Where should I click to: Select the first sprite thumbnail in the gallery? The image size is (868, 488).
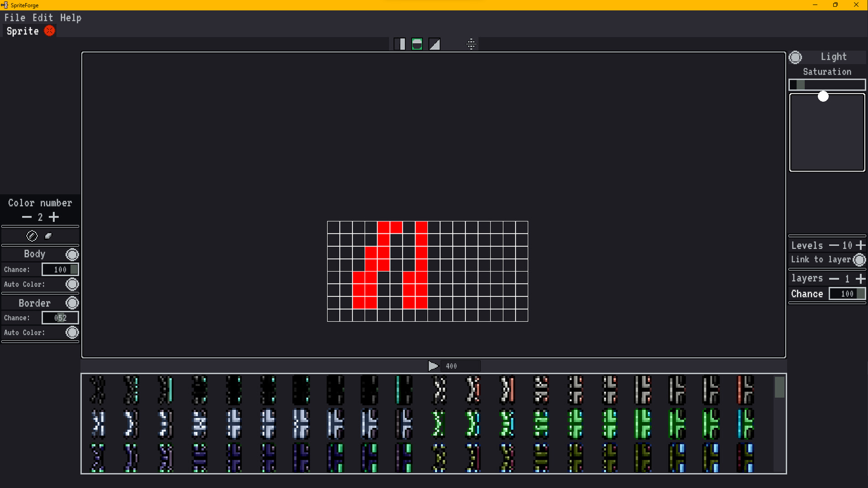(98, 390)
